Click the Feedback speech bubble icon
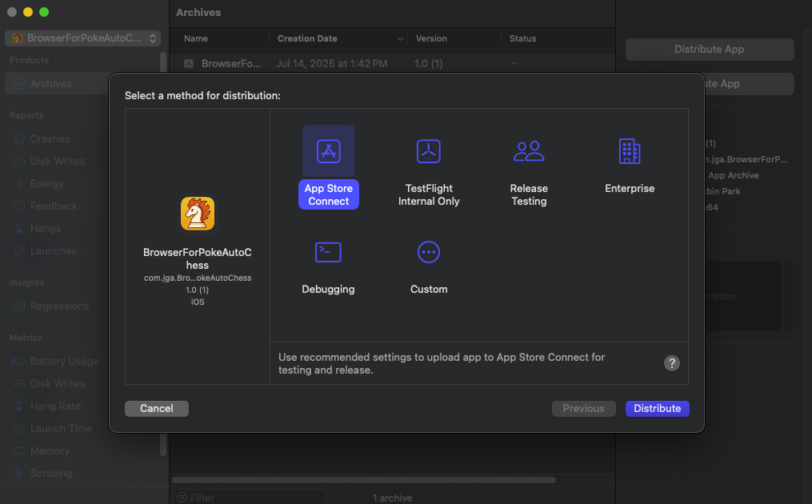This screenshot has height=504, width=812. pos(19,206)
